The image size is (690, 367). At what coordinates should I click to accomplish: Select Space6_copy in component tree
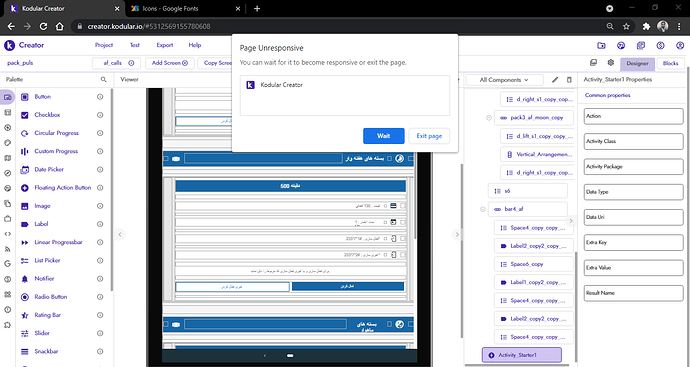[534, 264]
